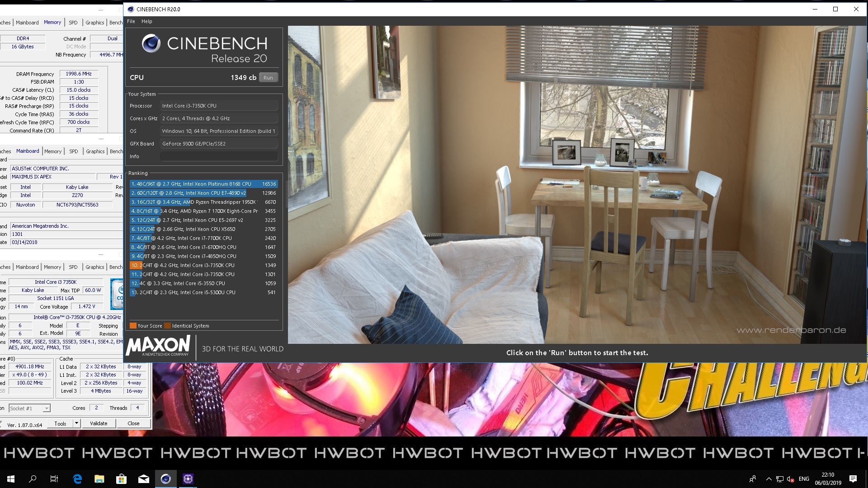Select Mainboard tab in the bottom CPU-Z window
Viewport: 868px width, 488px height.
coord(27,267)
